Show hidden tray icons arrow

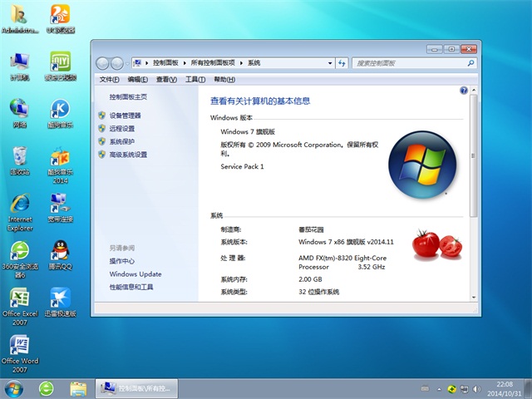439,389
